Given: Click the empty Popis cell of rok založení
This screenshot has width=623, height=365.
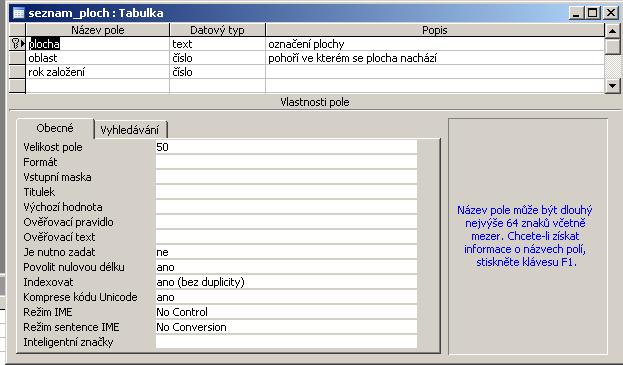Looking at the screenshot, I should (435, 72).
